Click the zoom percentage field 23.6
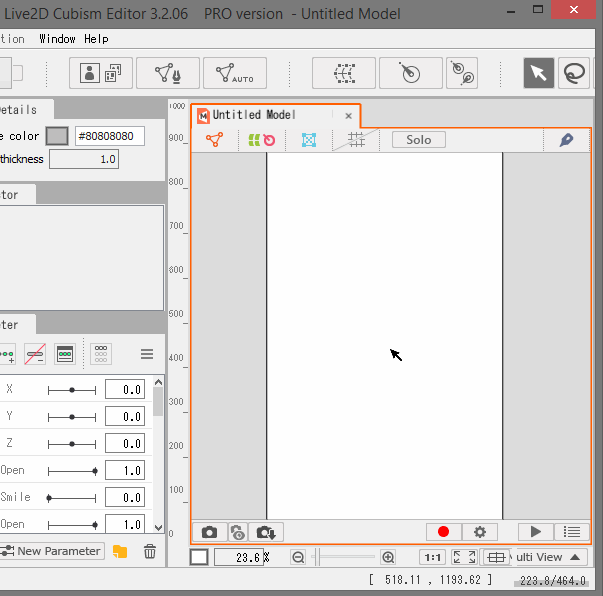 coord(239,557)
